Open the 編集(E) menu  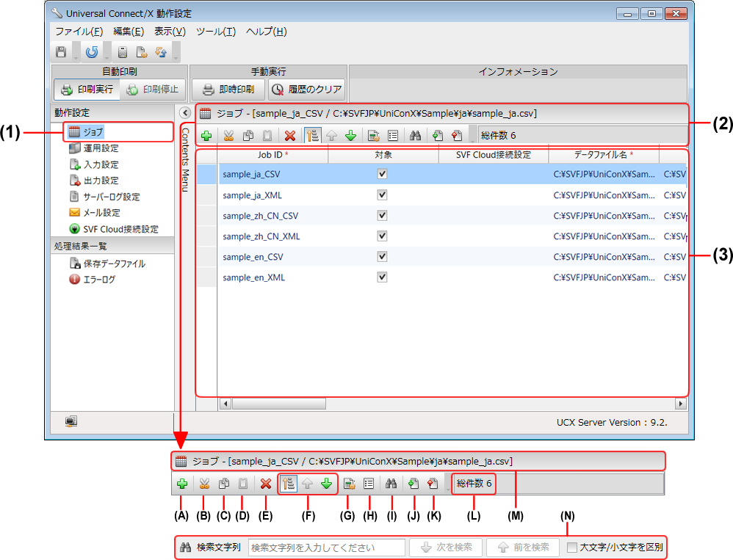129,32
